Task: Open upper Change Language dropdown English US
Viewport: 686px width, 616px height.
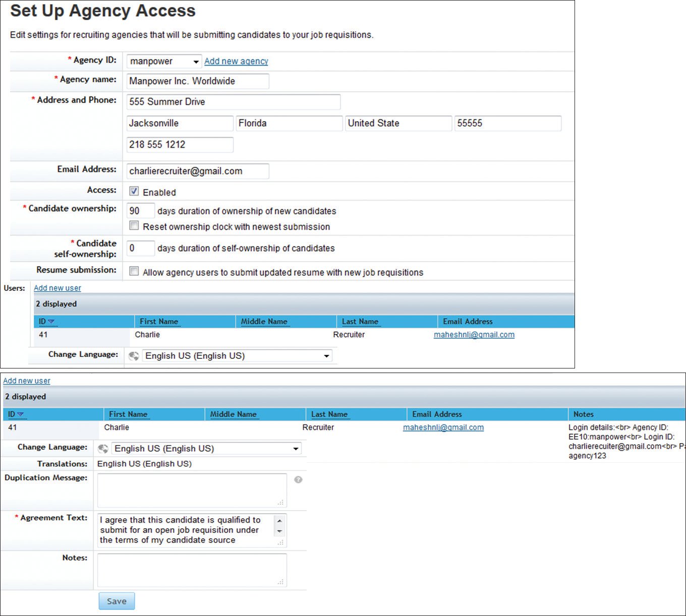Action: [237, 356]
